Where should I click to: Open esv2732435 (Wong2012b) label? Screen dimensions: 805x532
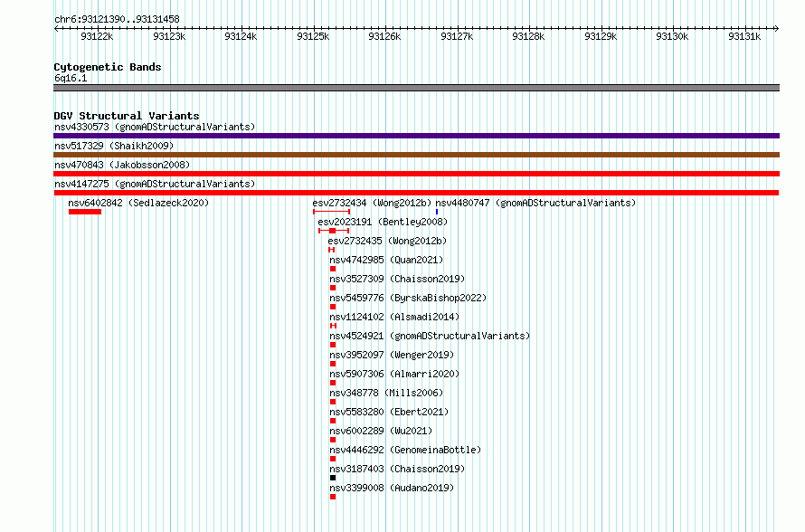click(x=387, y=241)
